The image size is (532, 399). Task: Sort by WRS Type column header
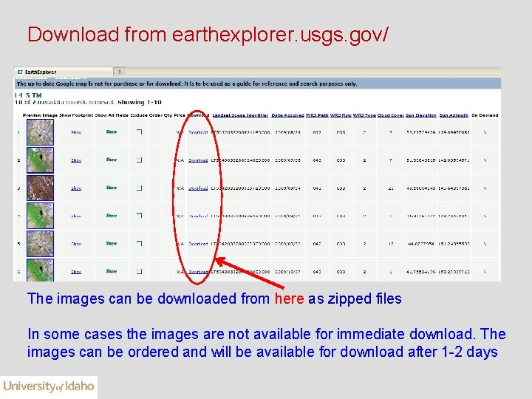tap(364, 115)
